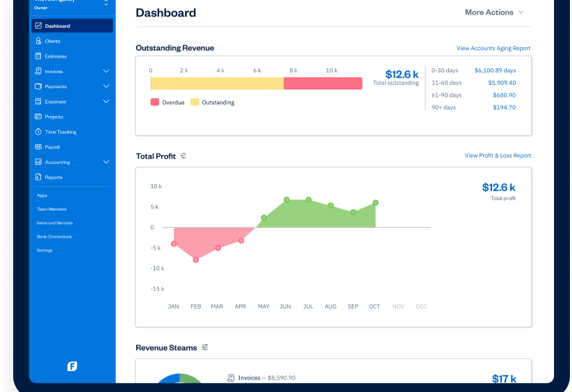The image size is (572, 392).
Task: Click the $194.70 90+ days amount
Action: pos(504,108)
